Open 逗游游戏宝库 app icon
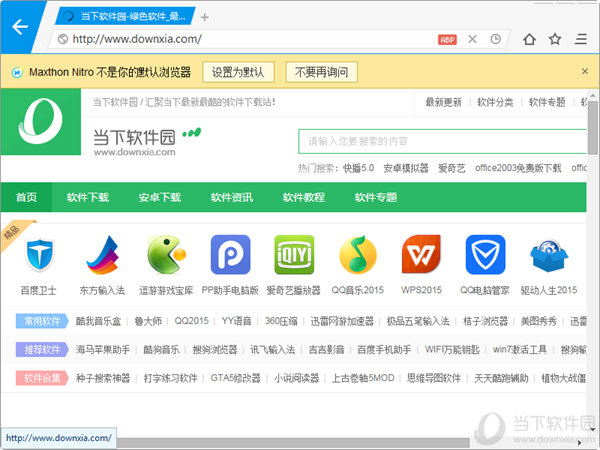Screen dimensions: 600x450 pyautogui.click(x=166, y=255)
